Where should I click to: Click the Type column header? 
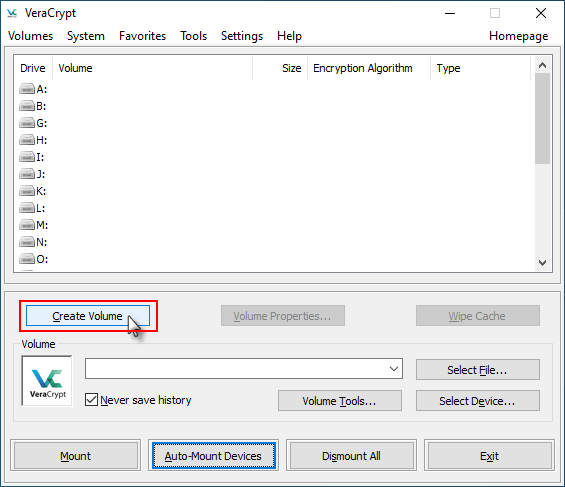point(480,68)
